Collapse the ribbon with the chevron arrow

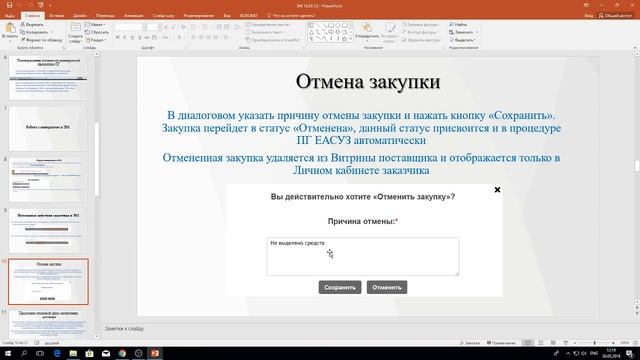coord(635,48)
